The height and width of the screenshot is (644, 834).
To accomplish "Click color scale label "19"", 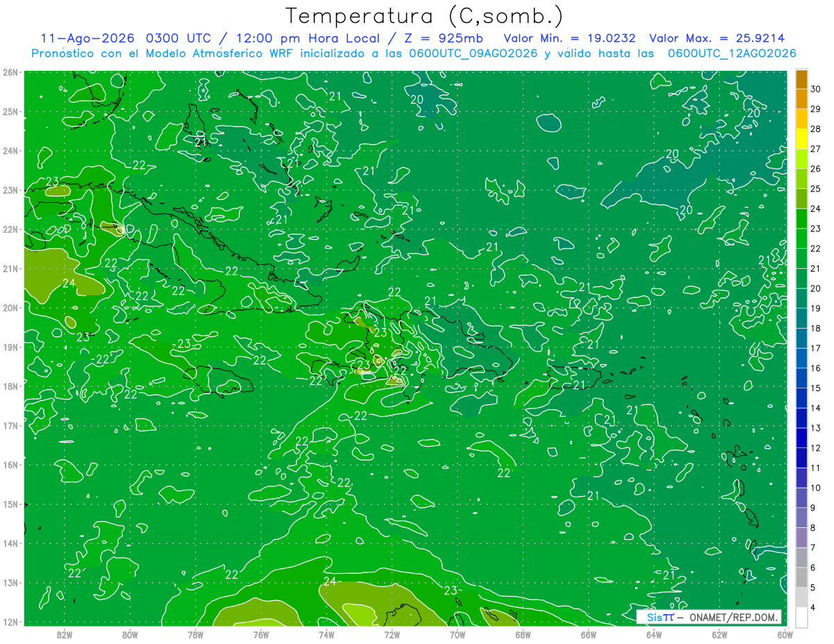I will 815,308.
